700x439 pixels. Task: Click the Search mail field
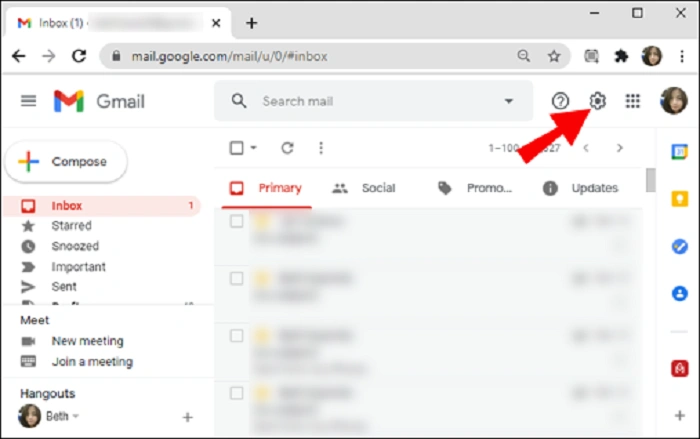(x=373, y=101)
